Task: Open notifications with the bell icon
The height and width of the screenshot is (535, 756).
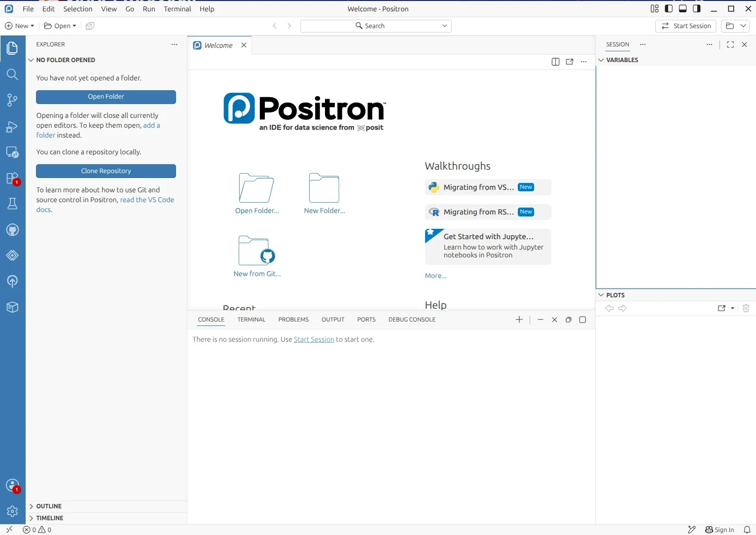Action: [x=747, y=530]
